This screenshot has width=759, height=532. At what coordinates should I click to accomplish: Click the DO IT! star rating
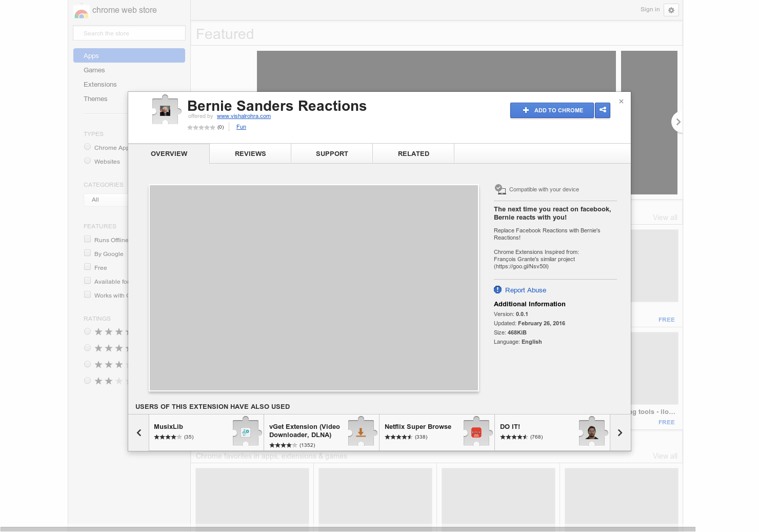coord(514,437)
